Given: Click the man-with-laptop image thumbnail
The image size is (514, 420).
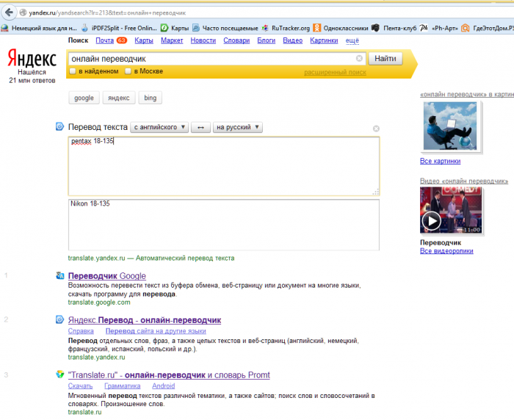Looking at the screenshot, I should click(x=450, y=126).
